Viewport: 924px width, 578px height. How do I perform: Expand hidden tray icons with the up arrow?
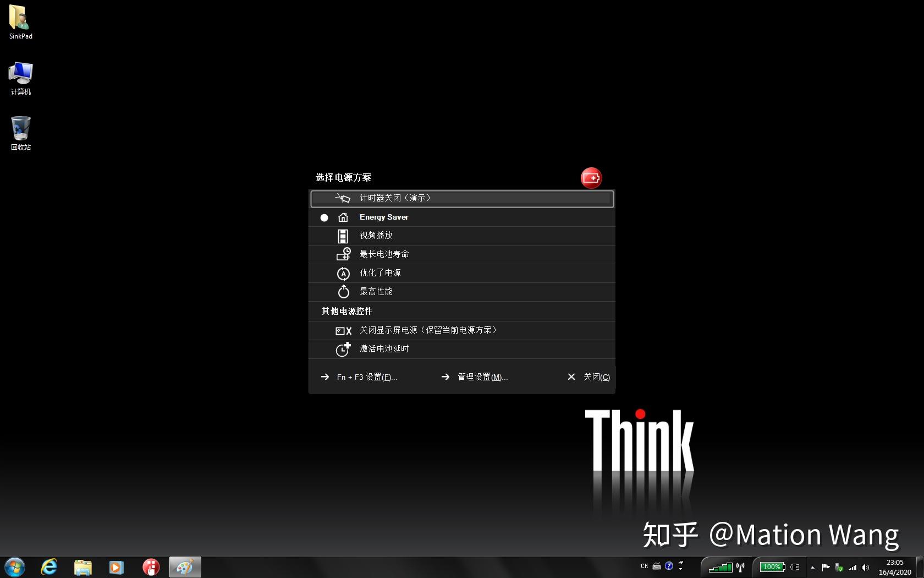coord(813,568)
